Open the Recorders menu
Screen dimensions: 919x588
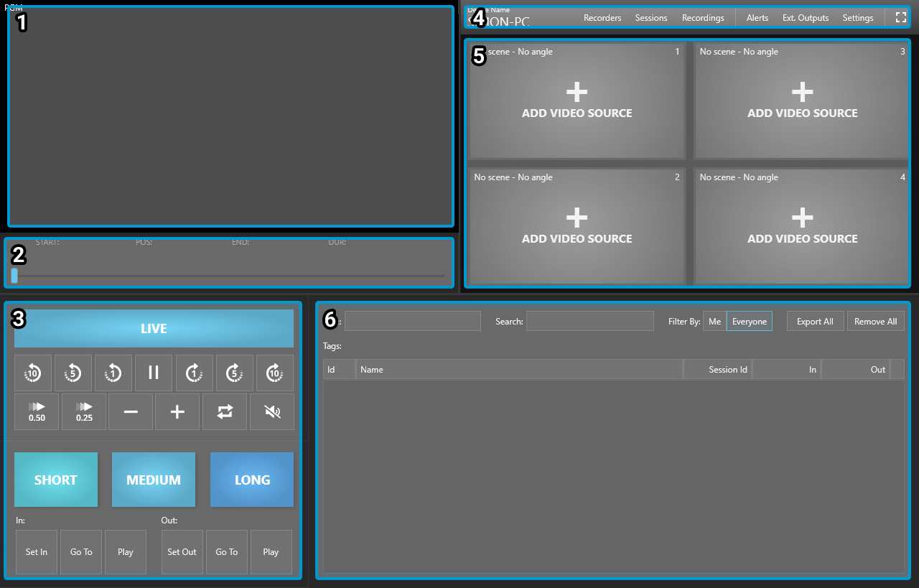pos(602,18)
